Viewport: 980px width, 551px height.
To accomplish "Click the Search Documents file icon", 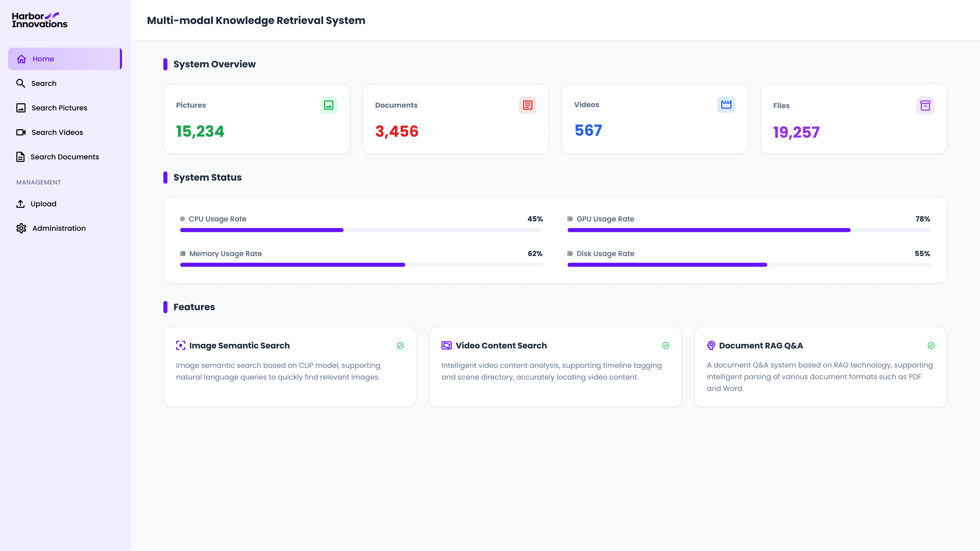I will click(x=21, y=157).
